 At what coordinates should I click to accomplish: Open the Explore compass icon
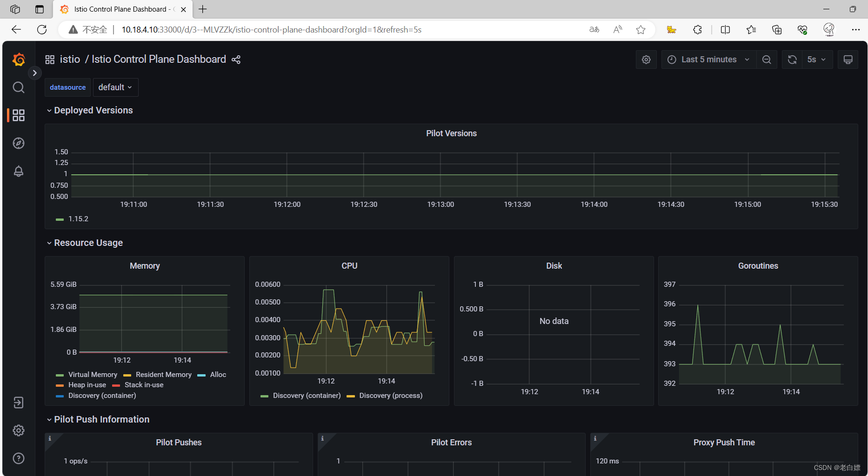click(19, 143)
